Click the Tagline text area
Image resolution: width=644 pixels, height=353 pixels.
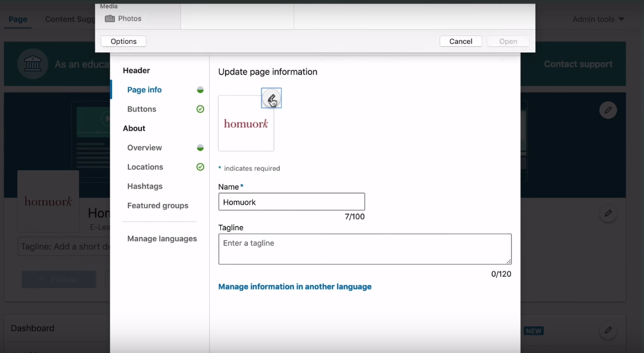pyautogui.click(x=365, y=249)
